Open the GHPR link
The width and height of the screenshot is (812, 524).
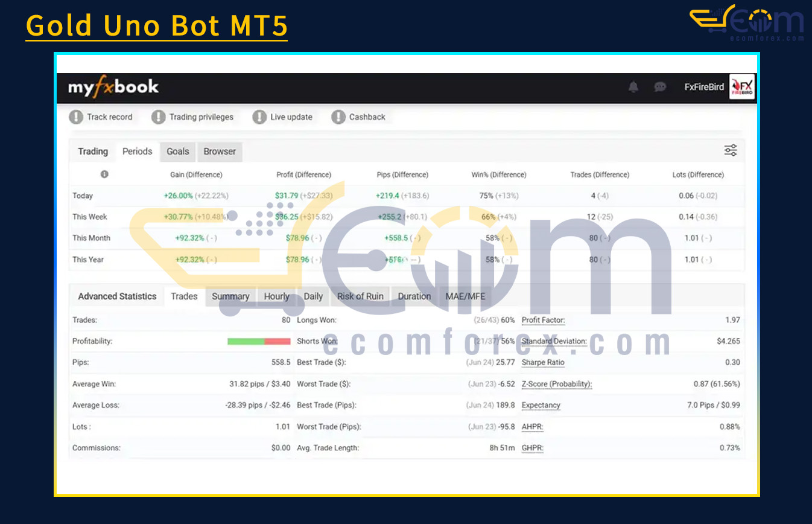point(533,448)
